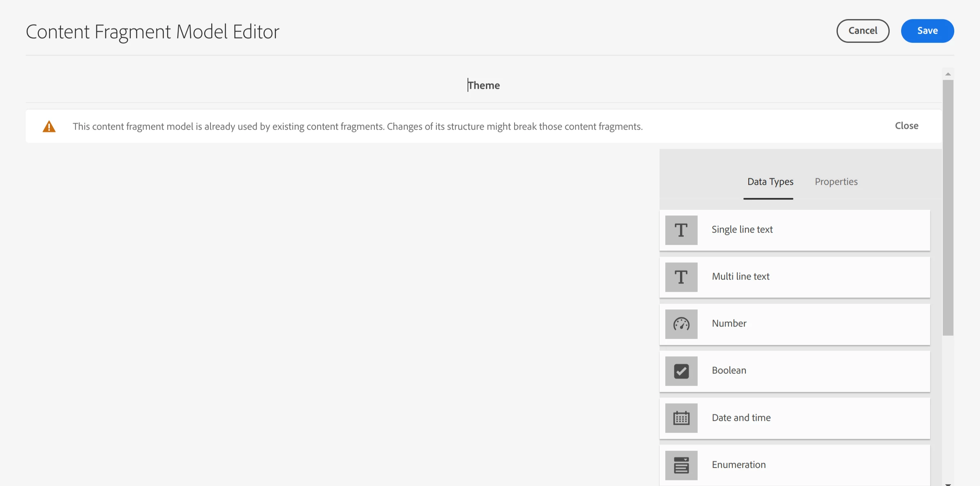This screenshot has height=486, width=980.
Task: Click the Enumeration list icon
Action: coord(681,465)
